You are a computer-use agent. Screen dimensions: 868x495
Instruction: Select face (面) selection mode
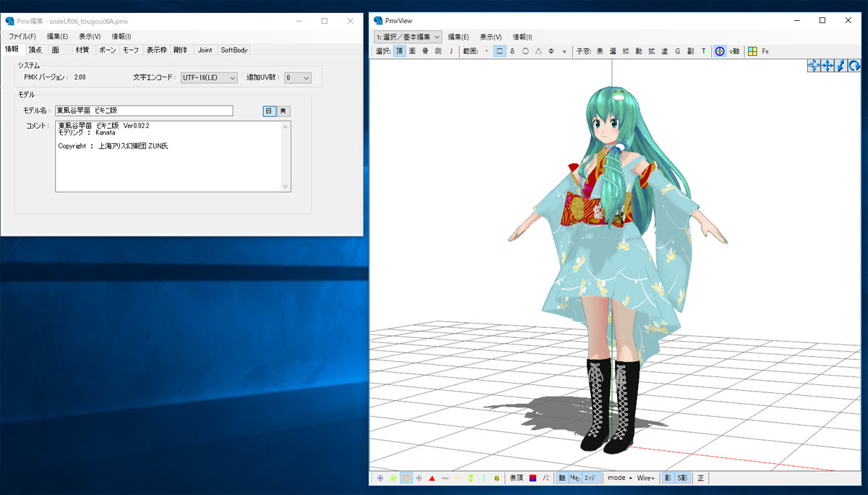pos(412,51)
